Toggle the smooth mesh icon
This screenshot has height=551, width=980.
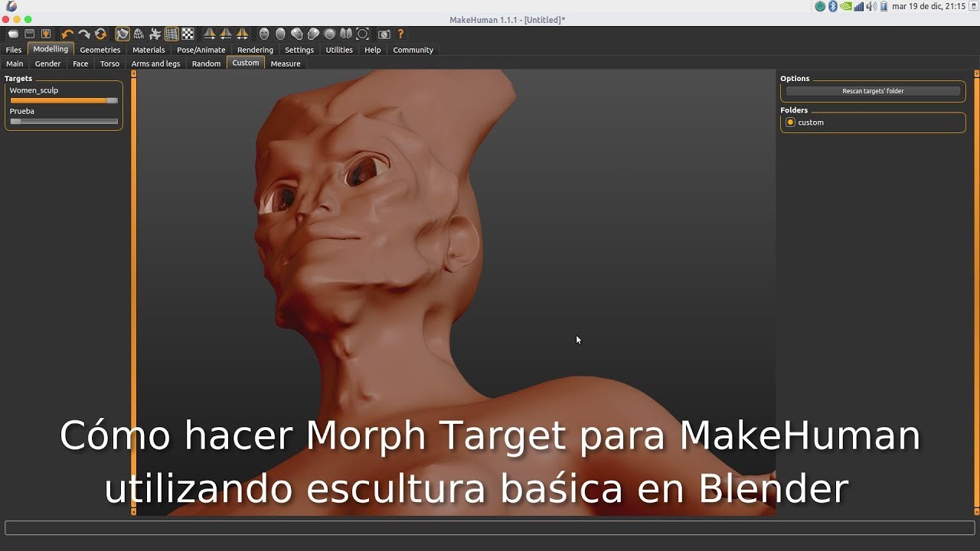click(x=122, y=34)
